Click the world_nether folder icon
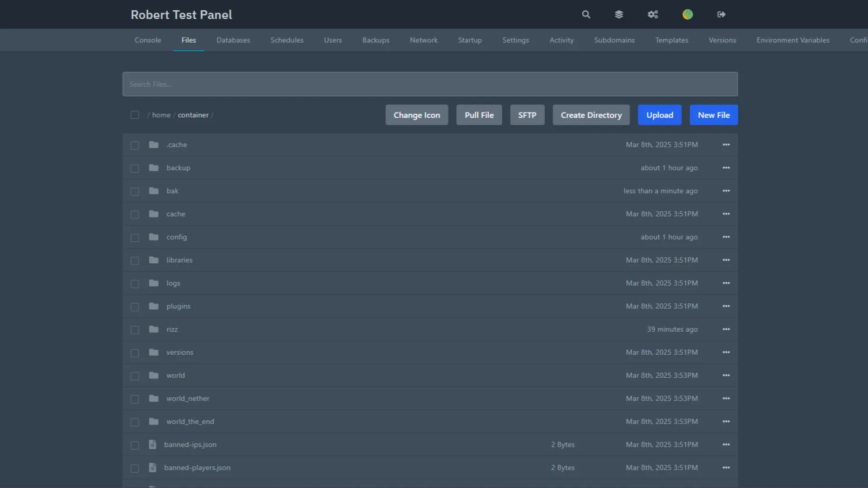This screenshot has height=488, width=868. (x=154, y=399)
